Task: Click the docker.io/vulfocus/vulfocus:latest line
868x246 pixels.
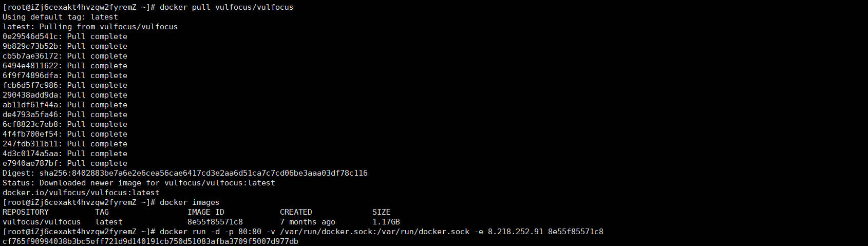Action: (x=81, y=193)
